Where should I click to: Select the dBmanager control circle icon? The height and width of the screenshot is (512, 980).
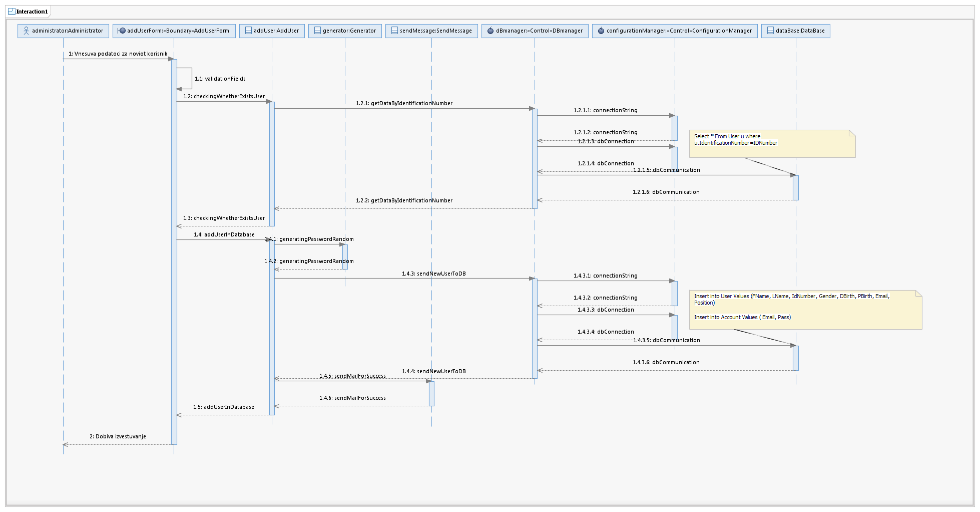(x=491, y=31)
